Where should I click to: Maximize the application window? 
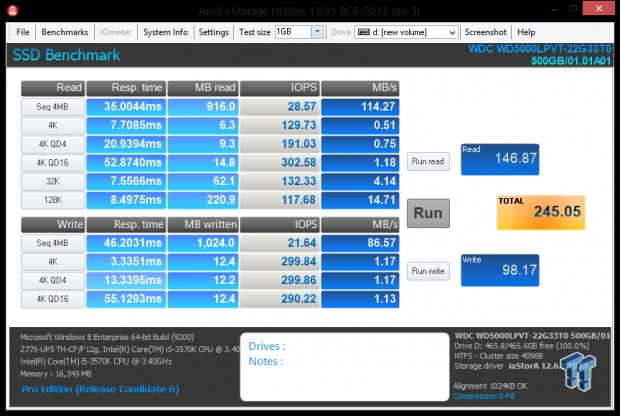pyautogui.click(x=573, y=8)
